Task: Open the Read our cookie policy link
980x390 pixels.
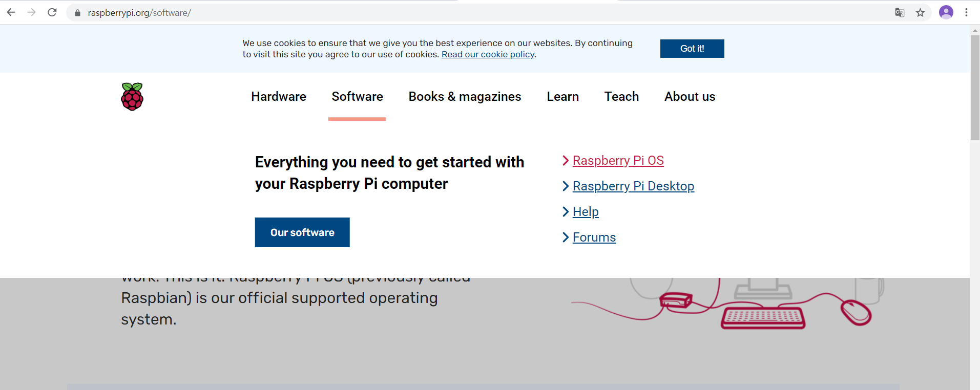Action: point(488,54)
